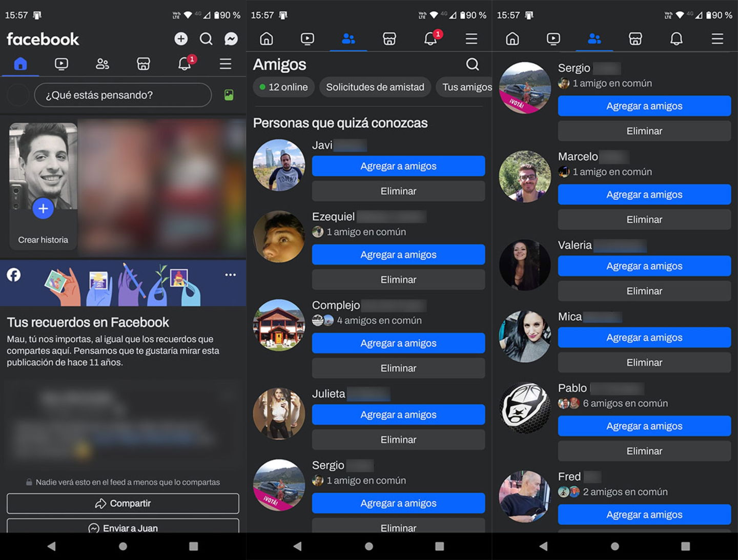
Task: Remove Marcelo suggestion with Eliminar
Action: click(x=644, y=220)
